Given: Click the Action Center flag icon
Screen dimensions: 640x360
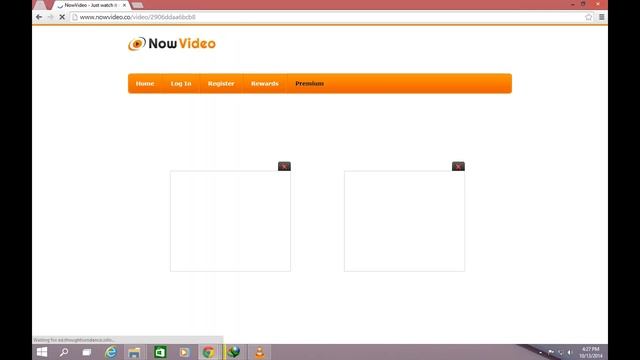Looking at the screenshot, I should (x=551, y=352).
